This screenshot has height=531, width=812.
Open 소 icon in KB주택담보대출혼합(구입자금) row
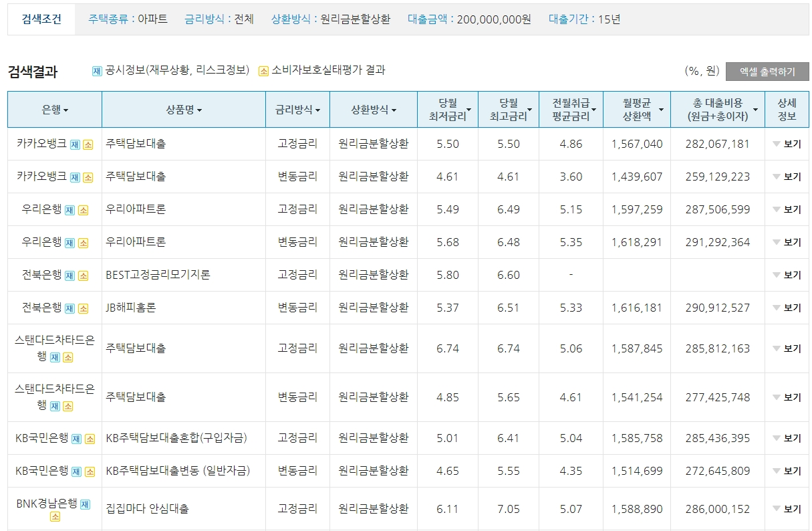90,439
